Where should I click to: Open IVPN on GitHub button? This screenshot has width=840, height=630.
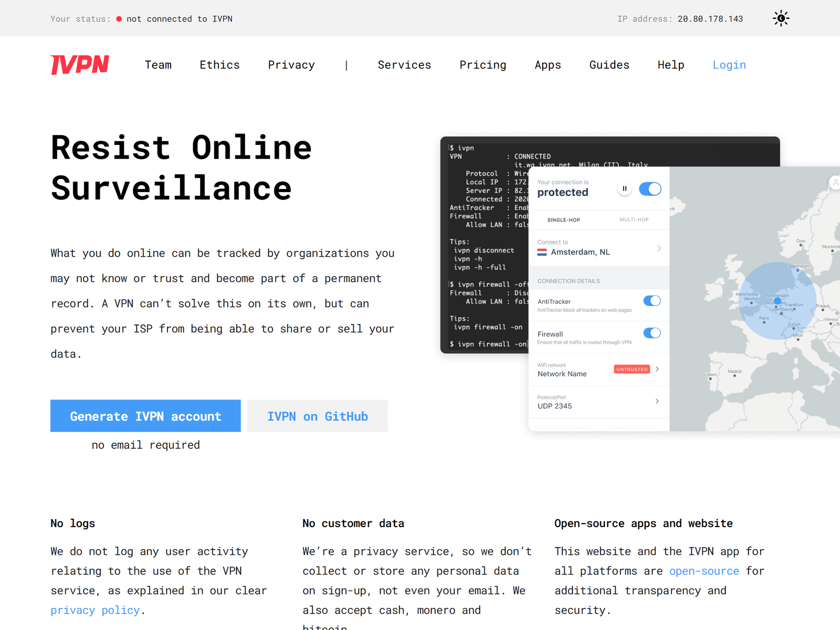click(x=318, y=416)
